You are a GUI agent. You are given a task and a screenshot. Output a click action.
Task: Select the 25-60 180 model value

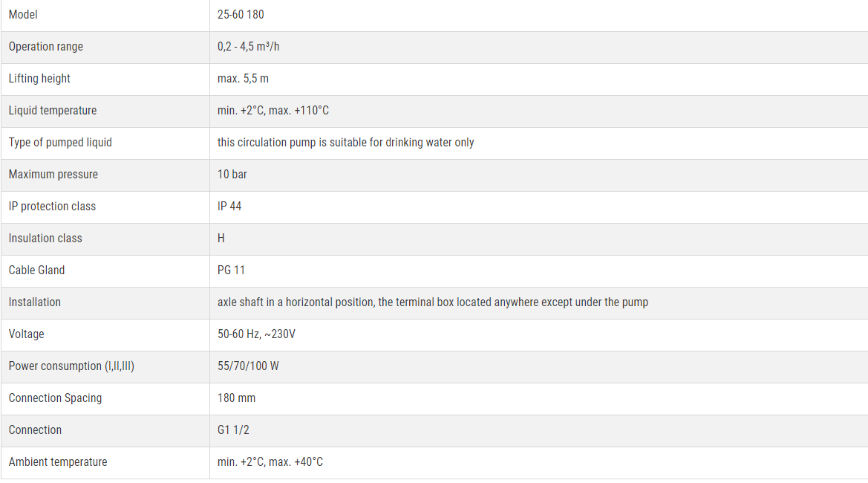click(x=241, y=14)
